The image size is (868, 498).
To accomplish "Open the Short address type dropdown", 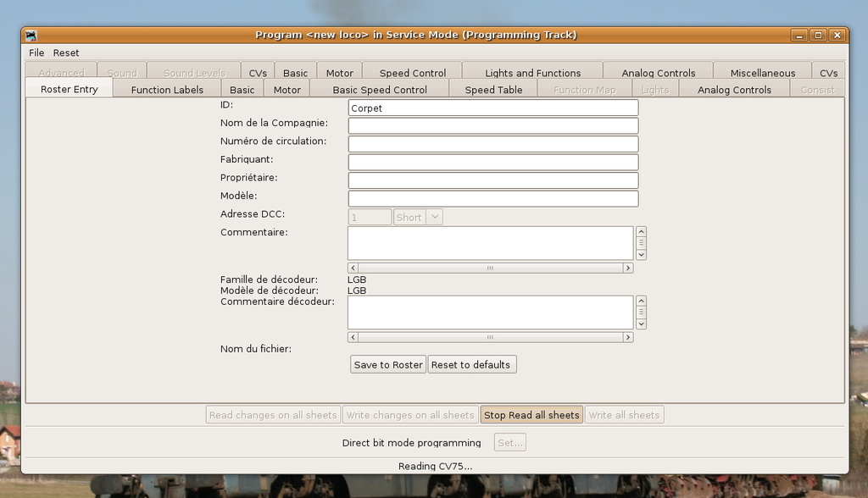I will (418, 217).
